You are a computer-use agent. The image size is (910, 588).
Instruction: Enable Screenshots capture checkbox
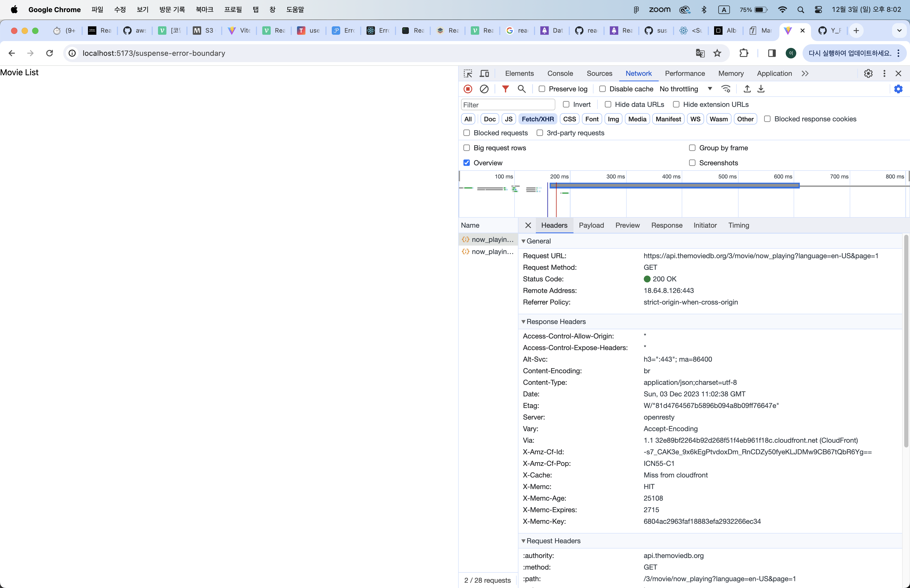pos(692,163)
